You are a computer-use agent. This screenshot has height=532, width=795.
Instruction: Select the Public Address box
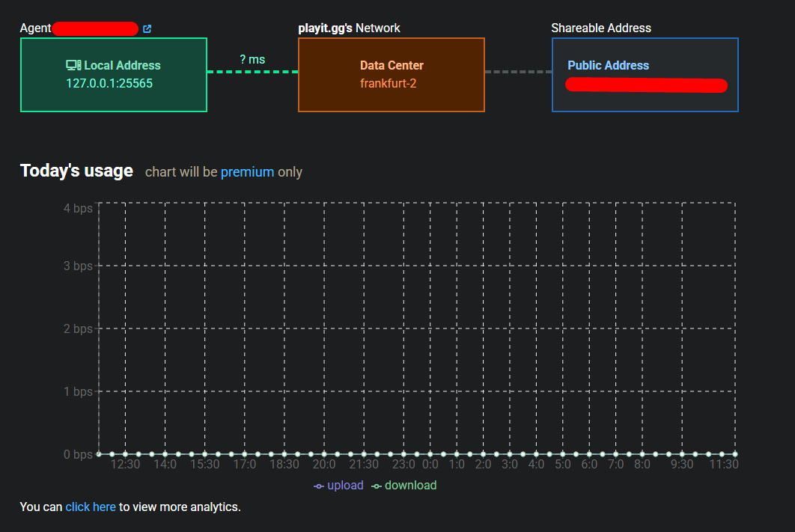click(x=645, y=75)
